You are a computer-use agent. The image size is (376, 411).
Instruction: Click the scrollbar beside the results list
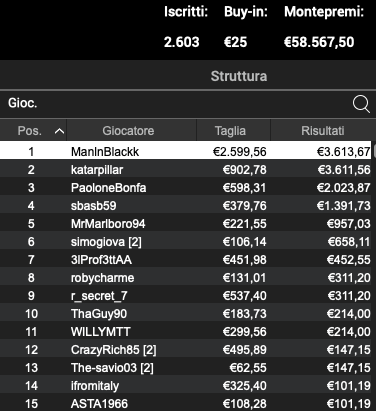[x=374, y=277]
